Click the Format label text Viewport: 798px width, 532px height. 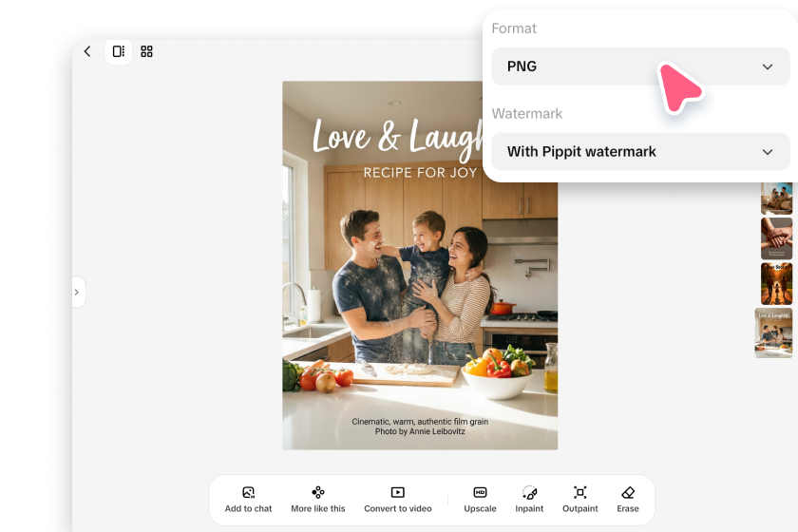514,28
